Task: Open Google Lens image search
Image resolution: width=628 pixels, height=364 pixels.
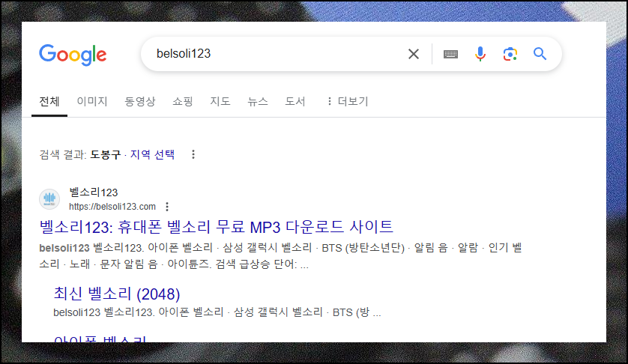Action: (x=510, y=54)
